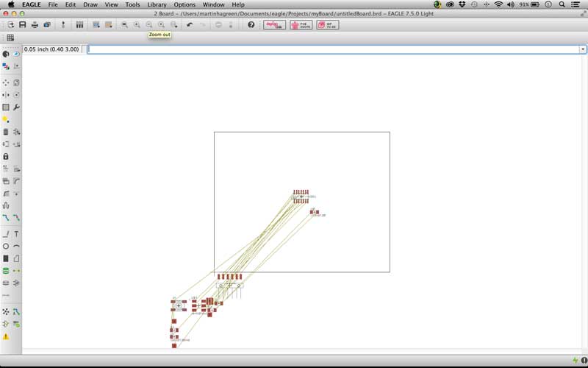588x368 pixels.
Task: Switch to schematic using the toolbar icon
Action: [x=63, y=25]
